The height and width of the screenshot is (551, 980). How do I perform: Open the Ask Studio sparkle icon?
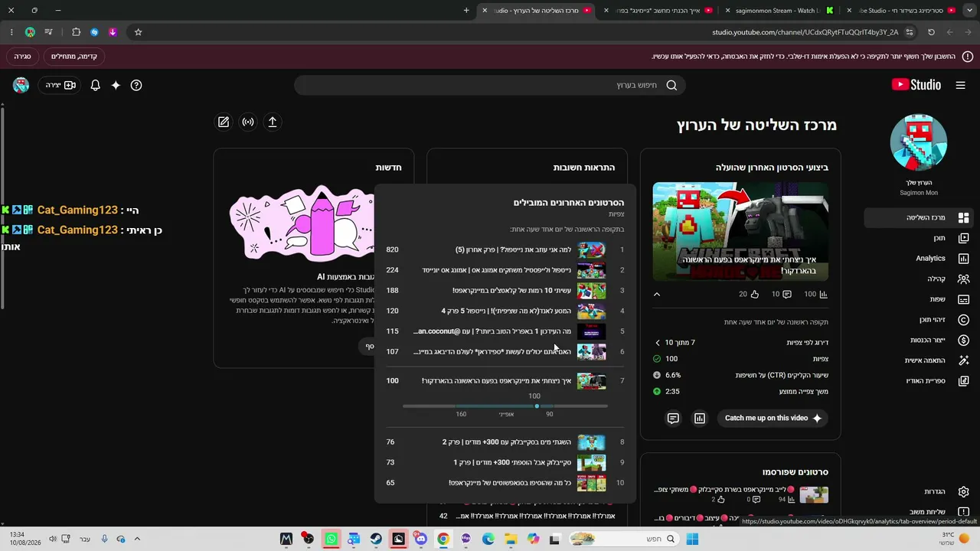pos(116,85)
